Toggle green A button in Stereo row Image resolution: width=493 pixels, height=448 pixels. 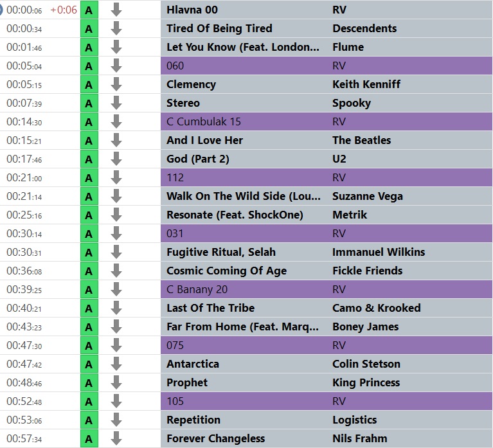(x=89, y=103)
